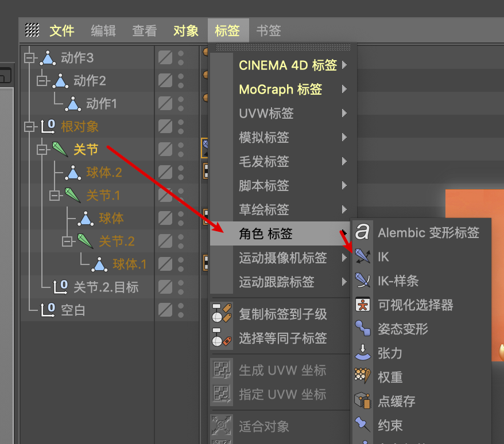Toggle visibility dots for 根对象
Image resolution: width=504 pixels, height=444 pixels.
tap(181, 127)
